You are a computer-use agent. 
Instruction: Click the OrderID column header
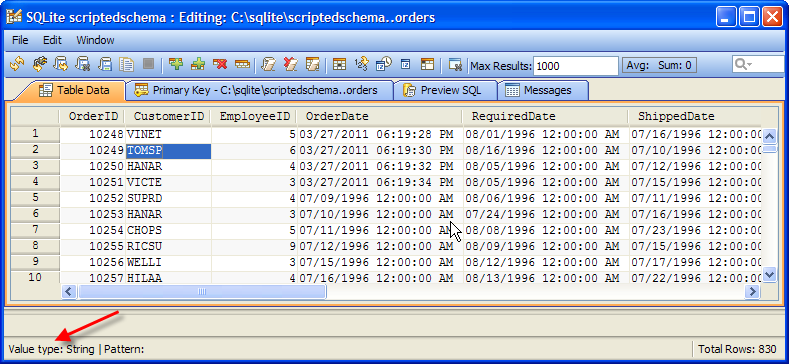(93, 116)
